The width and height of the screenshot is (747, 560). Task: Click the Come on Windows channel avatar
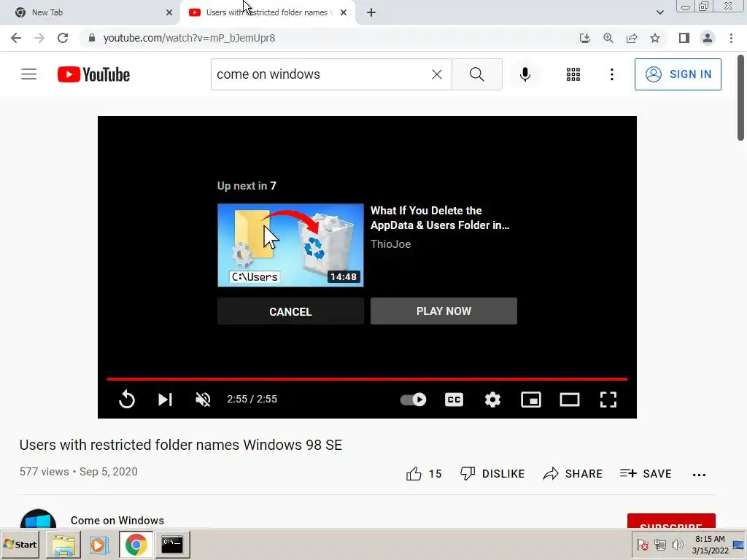pos(38,518)
